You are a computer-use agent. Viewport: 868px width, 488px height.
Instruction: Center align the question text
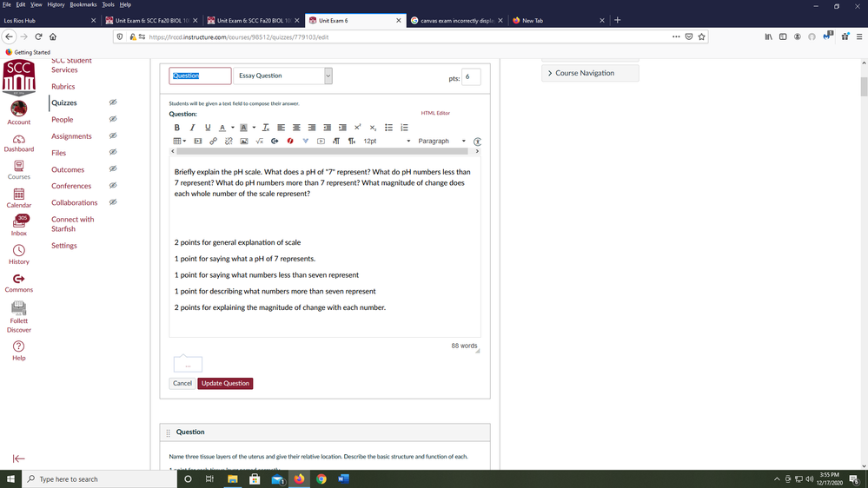point(296,128)
